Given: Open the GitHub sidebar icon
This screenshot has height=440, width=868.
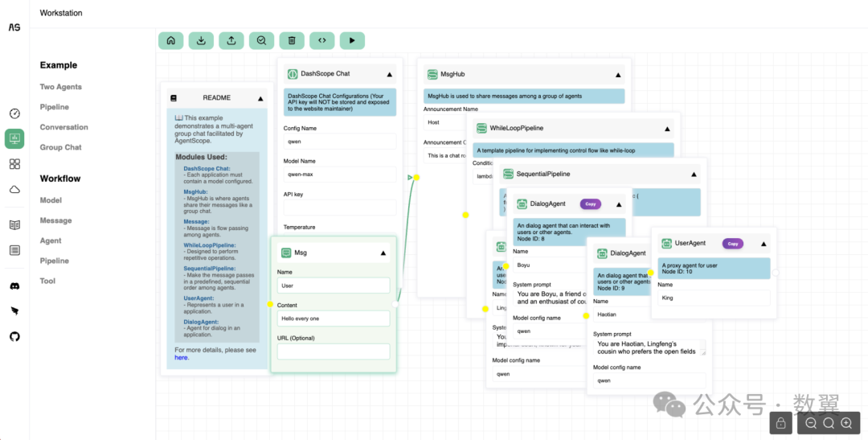Looking at the screenshot, I should 15,336.
